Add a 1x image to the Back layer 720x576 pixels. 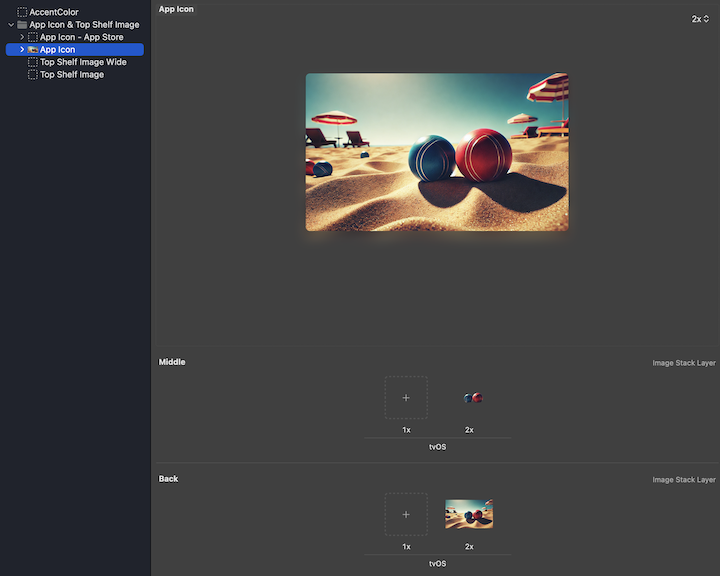pos(406,514)
